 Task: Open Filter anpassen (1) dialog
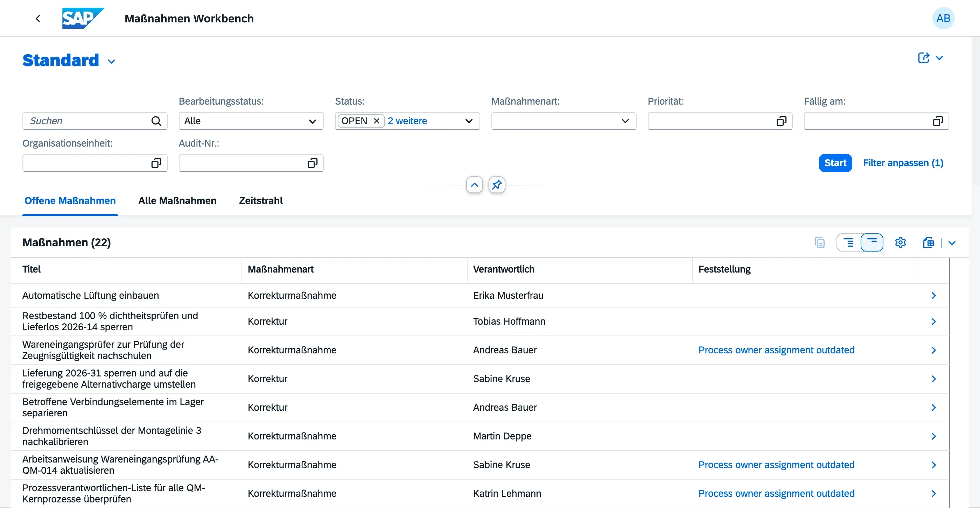[x=903, y=163]
